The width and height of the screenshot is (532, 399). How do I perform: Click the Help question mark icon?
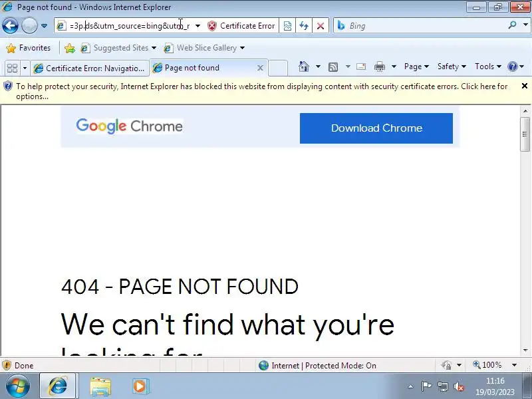[512, 66]
